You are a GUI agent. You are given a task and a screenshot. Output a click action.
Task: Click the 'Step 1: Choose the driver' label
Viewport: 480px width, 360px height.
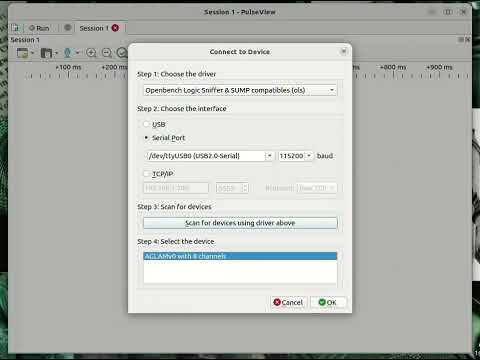coord(177,74)
